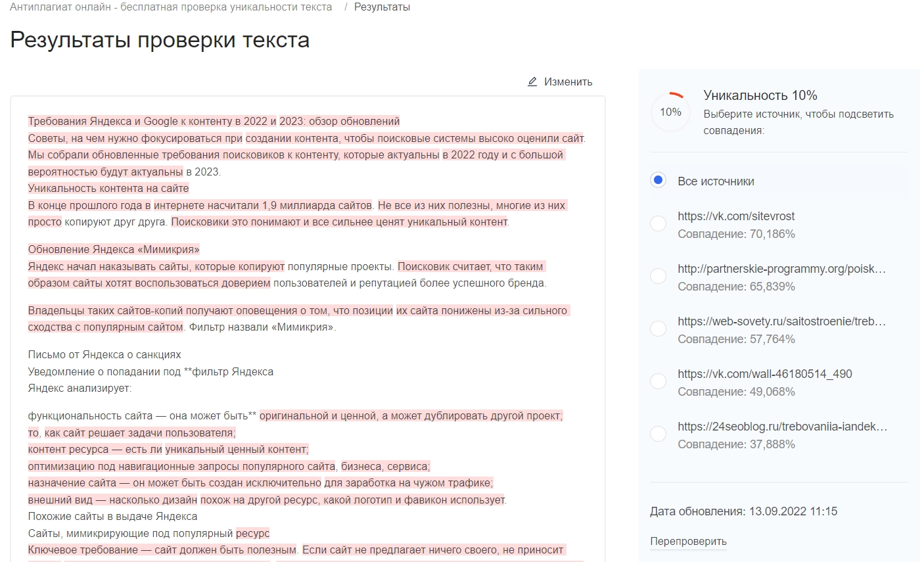The width and height of the screenshot is (924, 562).
Task: Select the vk.com/sitevrost source radio button
Action: 658,223
